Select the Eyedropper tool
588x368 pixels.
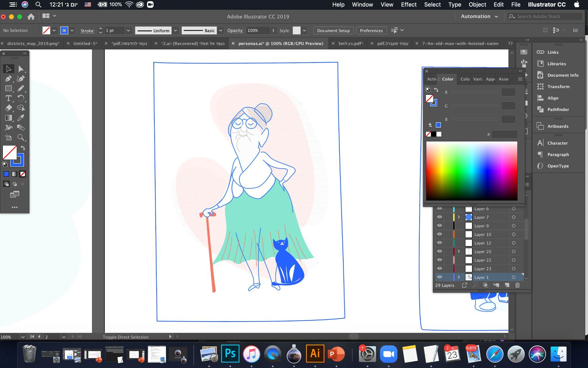point(21,118)
